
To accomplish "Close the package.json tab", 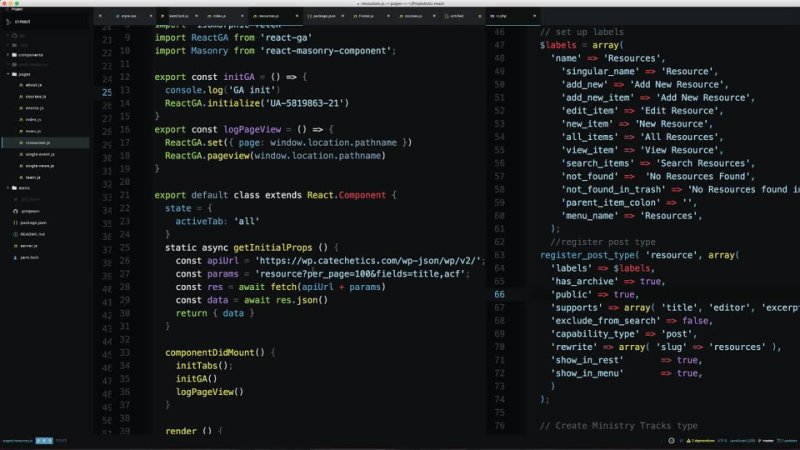I will tap(342, 16).
